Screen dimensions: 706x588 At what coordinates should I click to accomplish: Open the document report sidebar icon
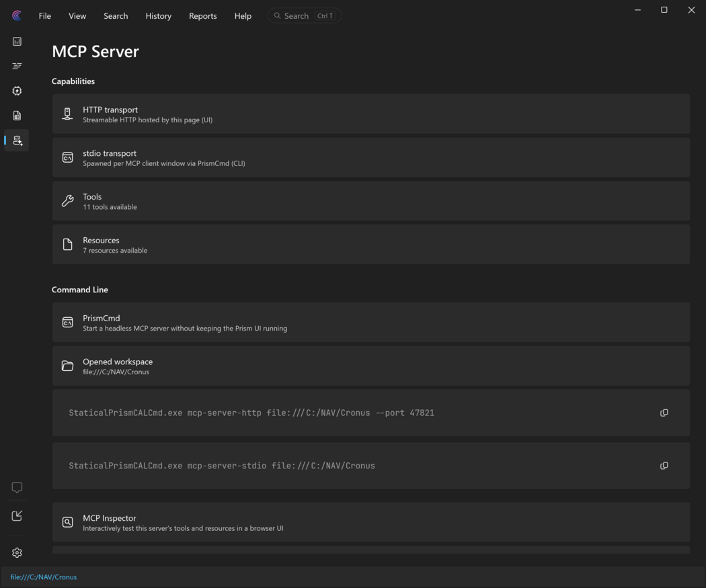click(x=17, y=116)
